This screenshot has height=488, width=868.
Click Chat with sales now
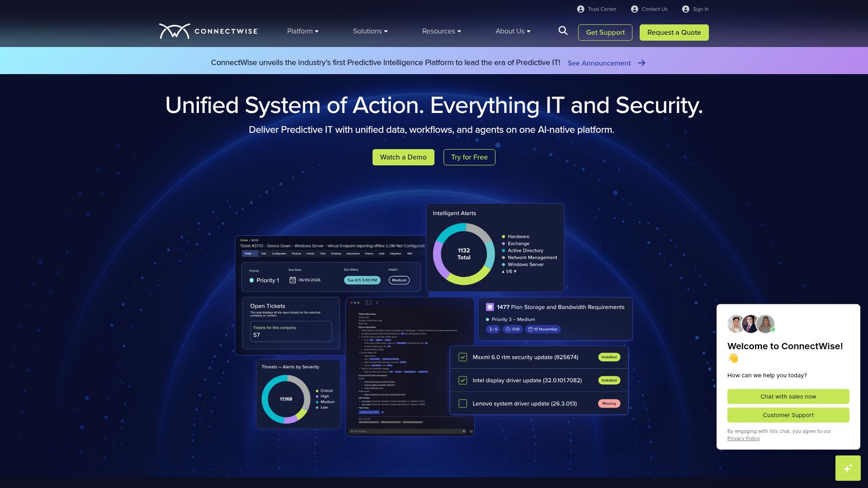pos(788,397)
